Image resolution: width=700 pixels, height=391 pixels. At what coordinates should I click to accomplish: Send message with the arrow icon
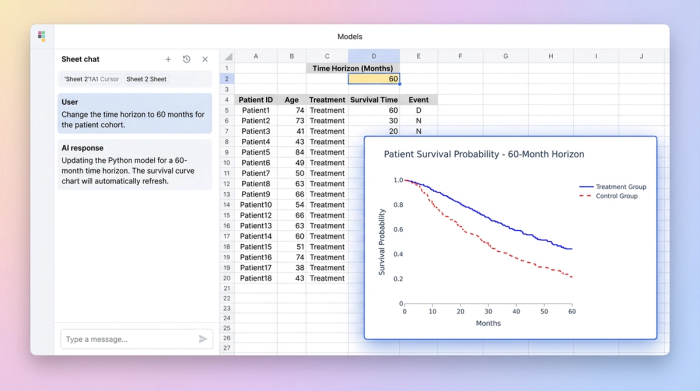pos(203,339)
